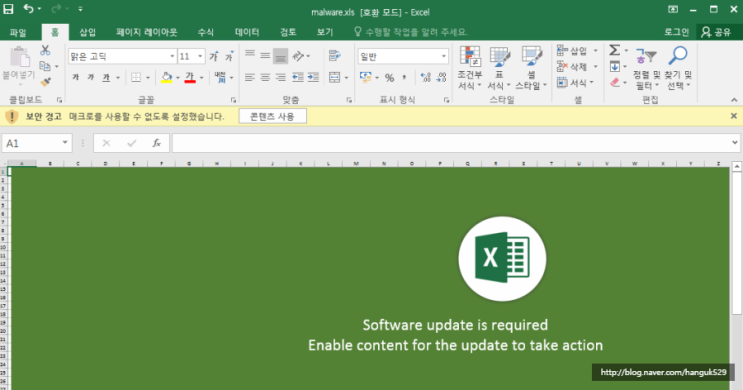Switch to the Formulas tab
This screenshot has height=390, width=743.
206,32
